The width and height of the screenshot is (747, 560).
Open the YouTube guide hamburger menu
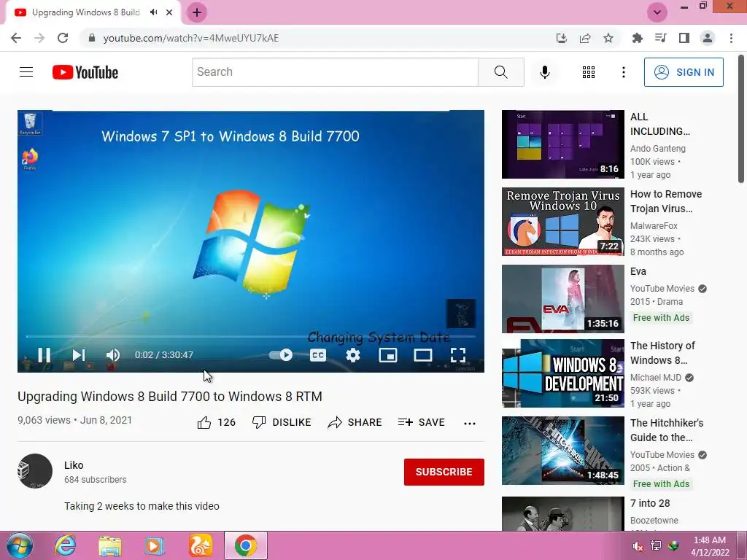pyautogui.click(x=26, y=72)
